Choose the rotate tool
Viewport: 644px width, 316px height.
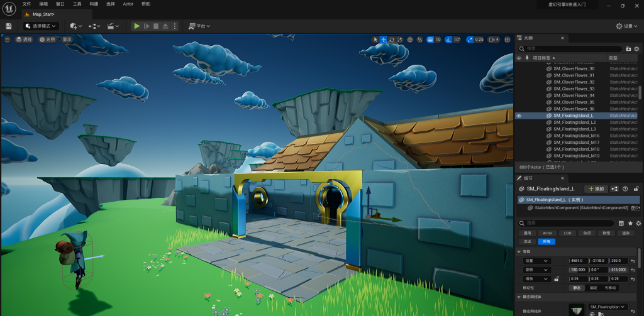(392, 40)
